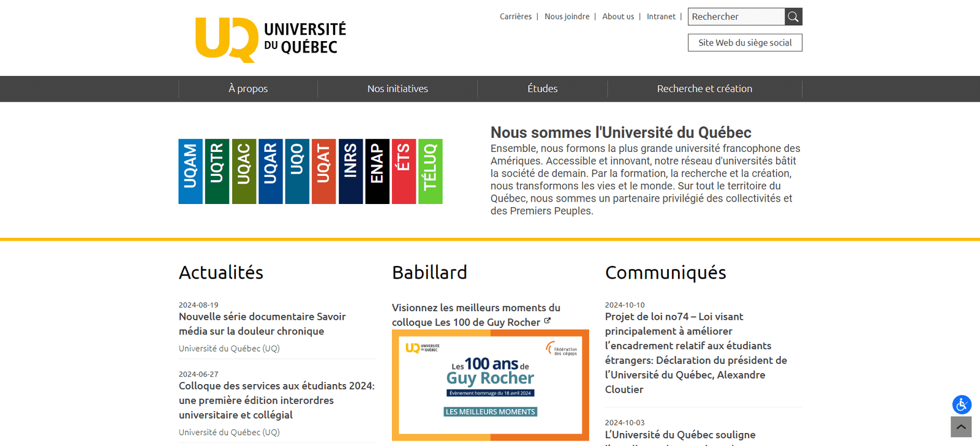Follow the Carrières link
The image size is (980, 446).
[x=516, y=17]
